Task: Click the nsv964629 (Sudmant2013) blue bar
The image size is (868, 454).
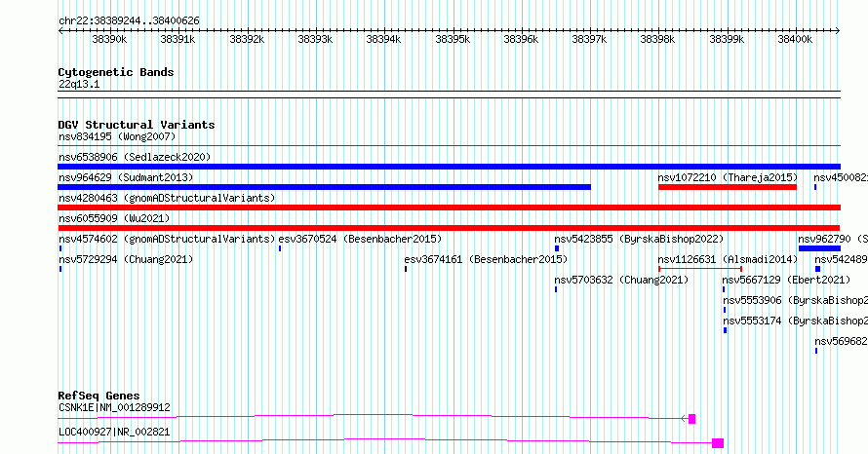Action: tap(325, 187)
